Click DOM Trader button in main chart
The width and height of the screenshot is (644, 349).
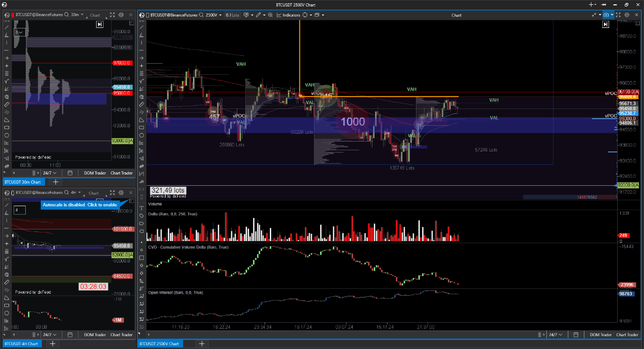pos(600,335)
